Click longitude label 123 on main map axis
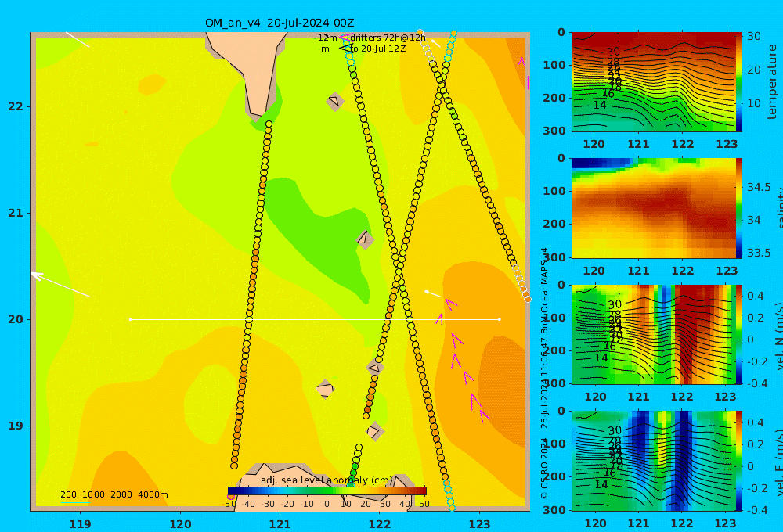 480,524
